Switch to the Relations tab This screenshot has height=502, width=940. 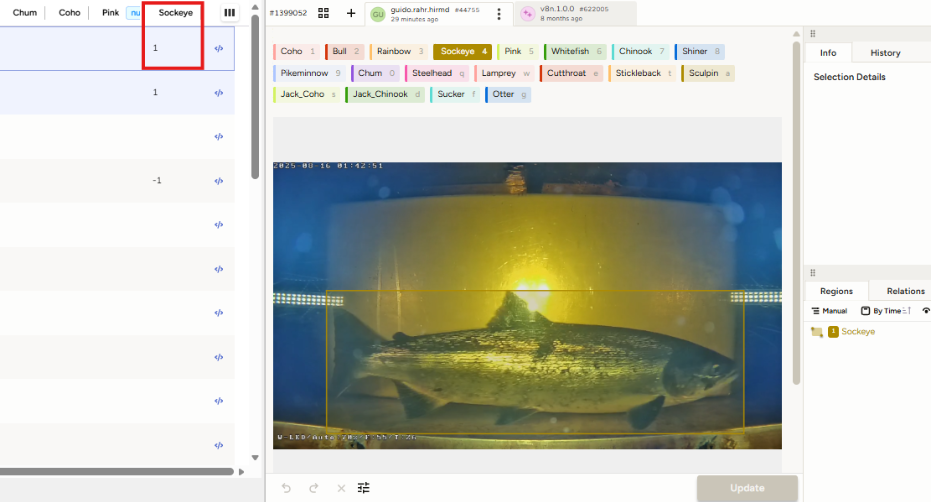coord(905,291)
